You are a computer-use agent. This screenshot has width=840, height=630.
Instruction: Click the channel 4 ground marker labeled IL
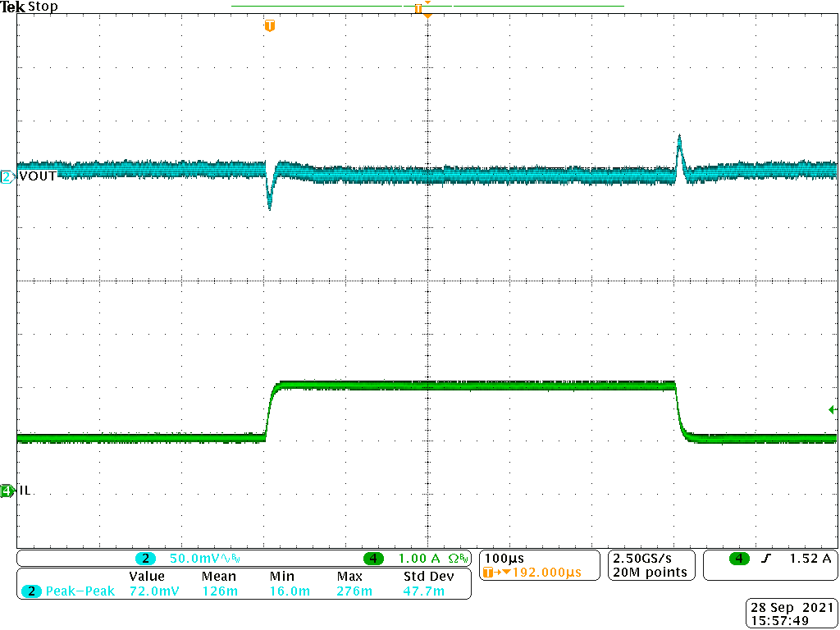(x=7, y=490)
